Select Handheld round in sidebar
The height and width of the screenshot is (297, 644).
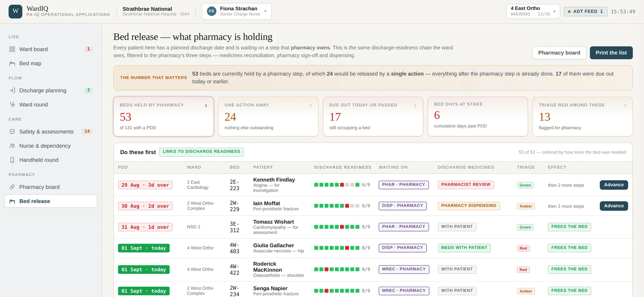pos(51,160)
